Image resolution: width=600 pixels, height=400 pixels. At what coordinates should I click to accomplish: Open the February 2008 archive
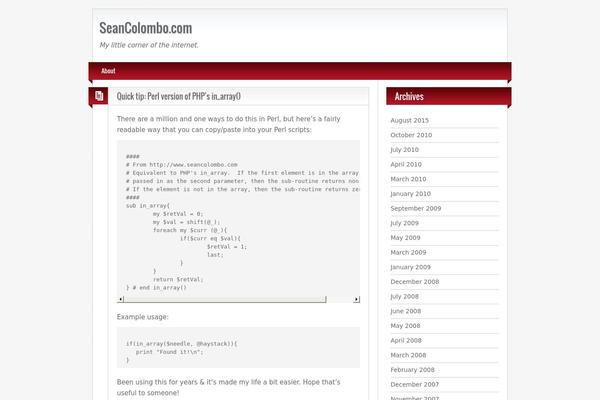pos(412,370)
